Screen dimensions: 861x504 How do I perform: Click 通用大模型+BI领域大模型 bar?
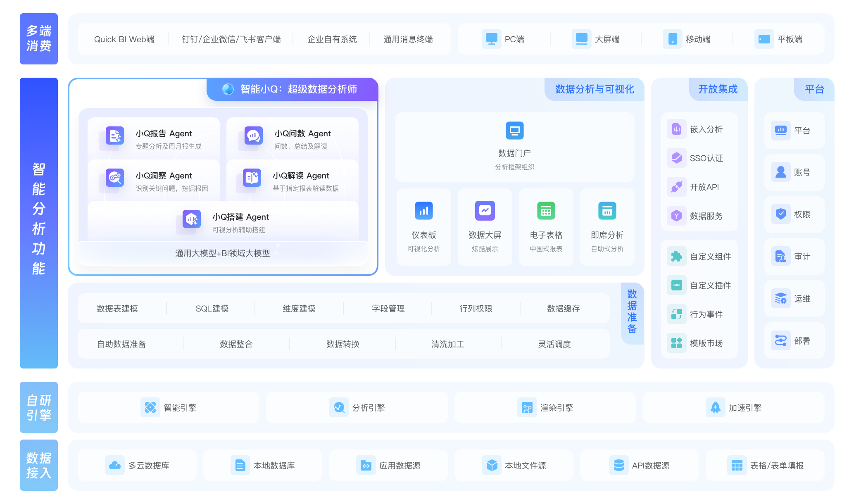tap(223, 253)
